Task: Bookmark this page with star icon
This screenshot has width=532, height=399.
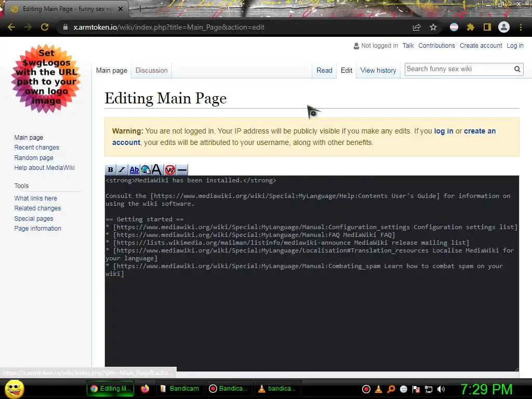Action: tap(433, 27)
